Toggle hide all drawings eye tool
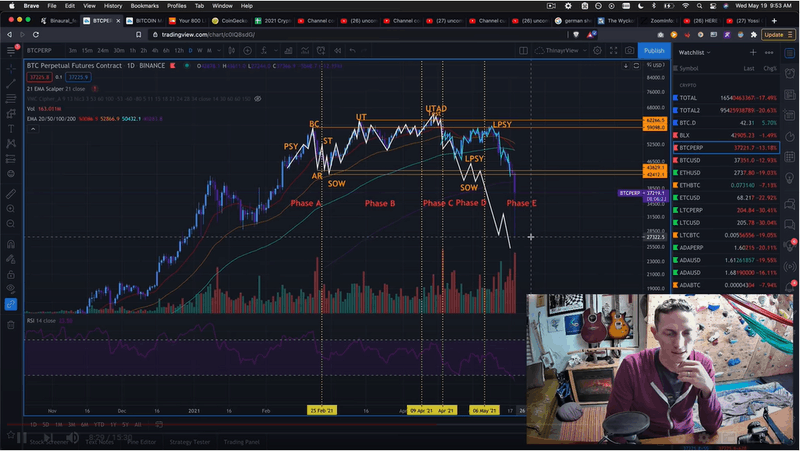The height and width of the screenshot is (451, 800). point(11,289)
